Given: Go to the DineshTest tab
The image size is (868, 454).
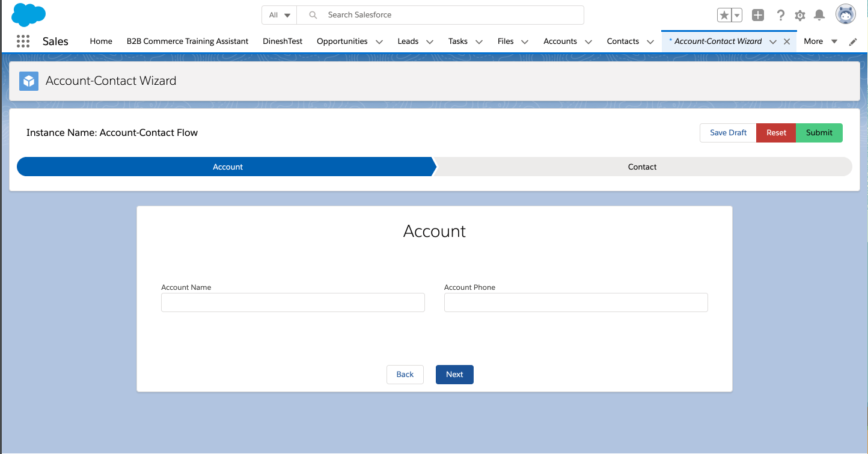Looking at the screenshot, I should pos(283,41).
